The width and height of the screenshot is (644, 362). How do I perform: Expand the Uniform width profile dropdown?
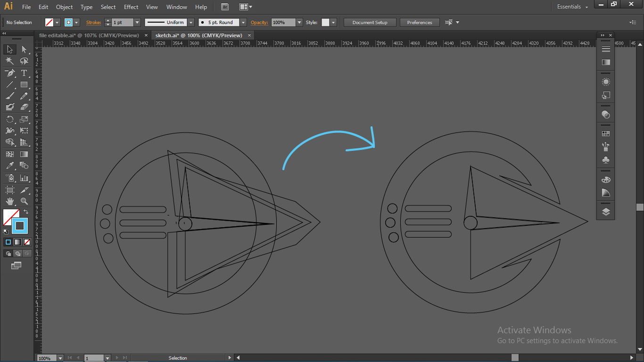click(191, 22)
